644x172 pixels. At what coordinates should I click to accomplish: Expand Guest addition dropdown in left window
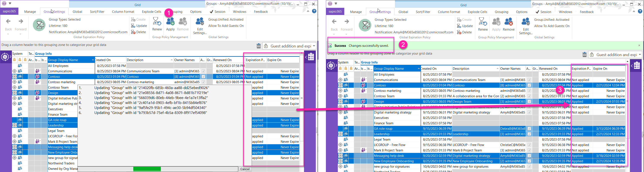(314, 46)
